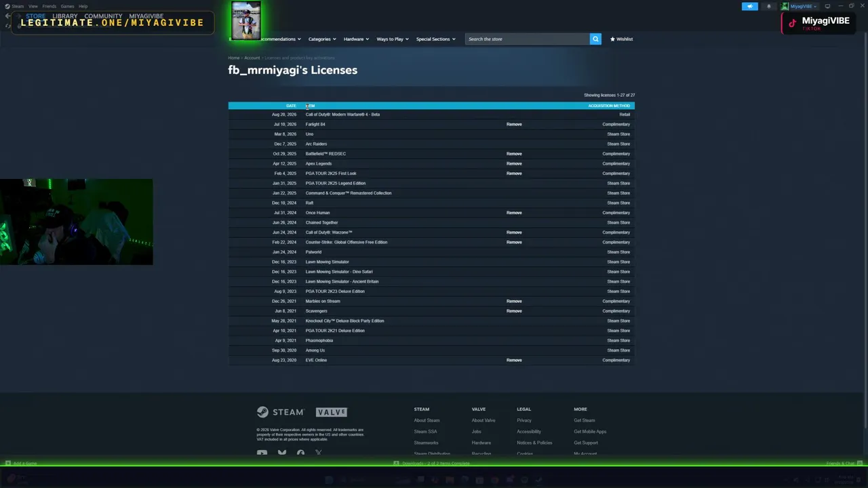Remove the Call of Duty Warzone license
This screenshot has height=488, width=868.
[x=514, y=232]
